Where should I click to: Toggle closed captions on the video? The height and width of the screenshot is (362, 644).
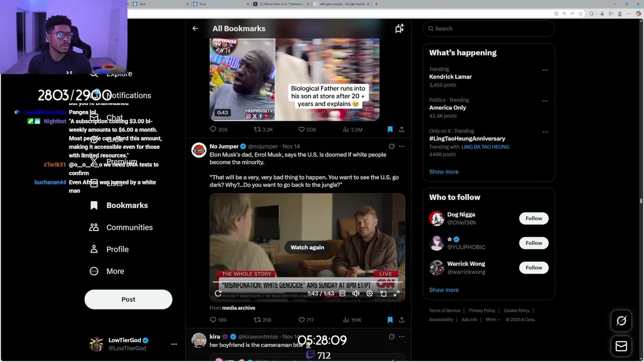click(x=343, y=293)
